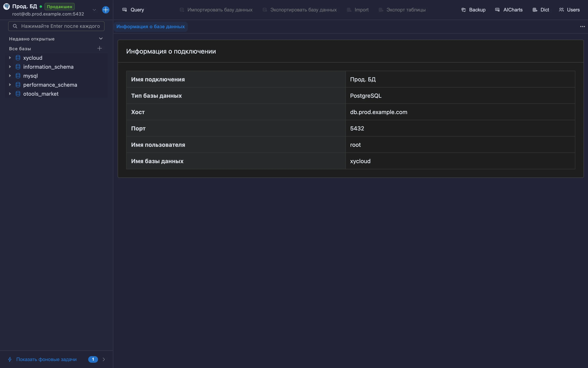588x368 pixels.
Task: Click the Все базы section header
Action: pyautogui.click(x=20, y=49)
